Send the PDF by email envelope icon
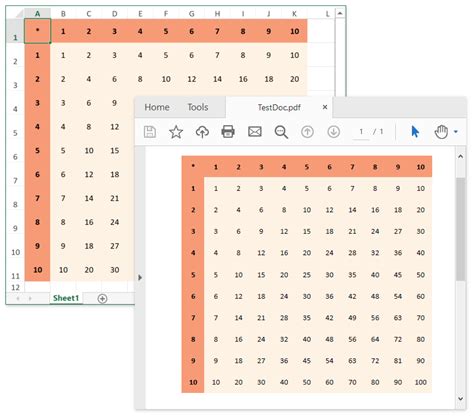474x418 pixels. [255, 132]
